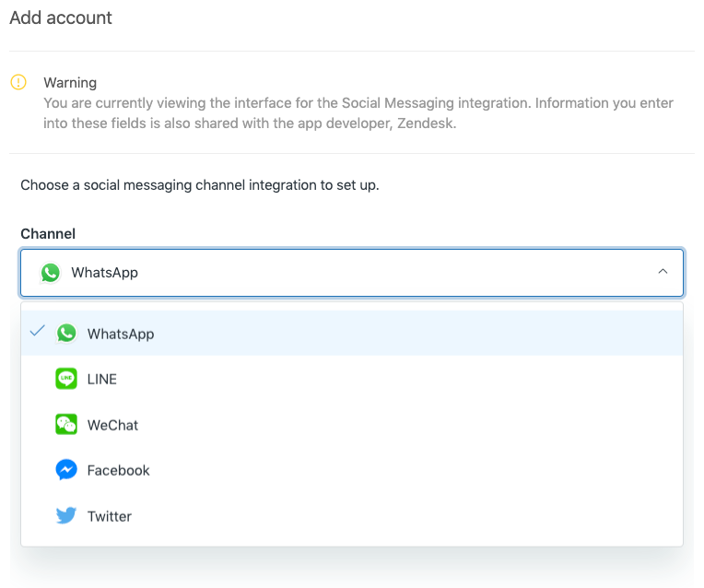Click the 'Choose a social messaging channel' instruction
The width and height of the screenshot is (704, 588).
(x=200, y=185)
